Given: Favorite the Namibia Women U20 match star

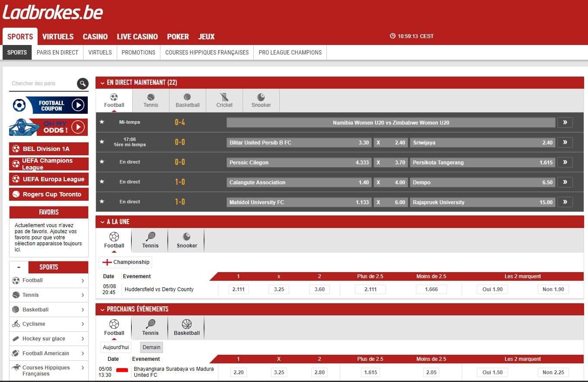Looking at the screenshot, I should [102, 122].
